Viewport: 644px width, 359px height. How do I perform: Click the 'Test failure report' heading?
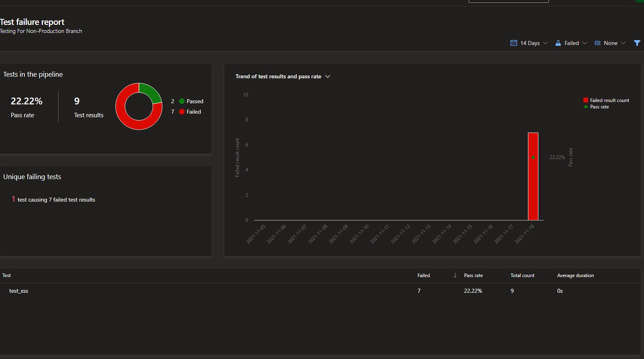[x=32, y=22]
